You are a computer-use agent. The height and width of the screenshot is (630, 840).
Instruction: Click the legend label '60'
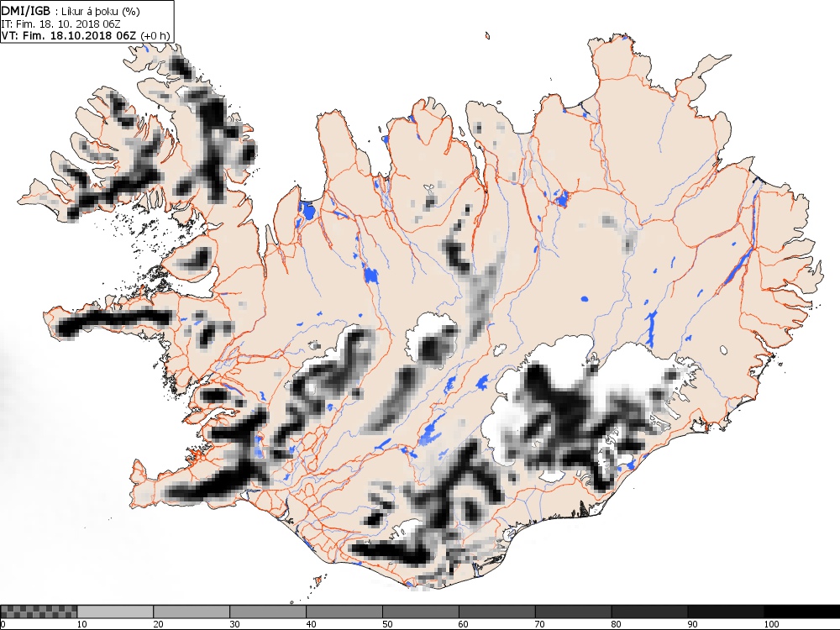click(464, 624)
